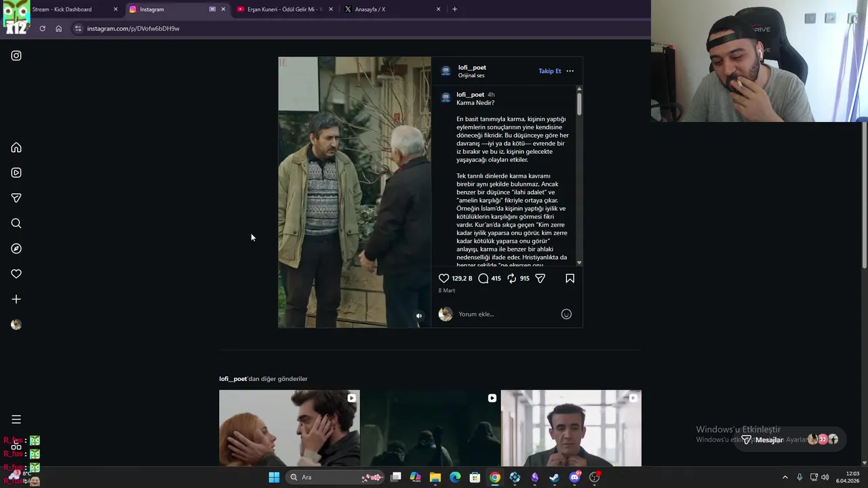Share the post via send icon
This screenshot has width=868, height=488.
(540, 278)
